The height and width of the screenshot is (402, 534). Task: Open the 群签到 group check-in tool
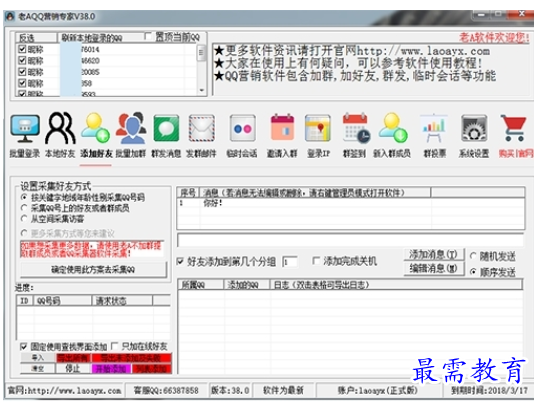pos(355,135)
